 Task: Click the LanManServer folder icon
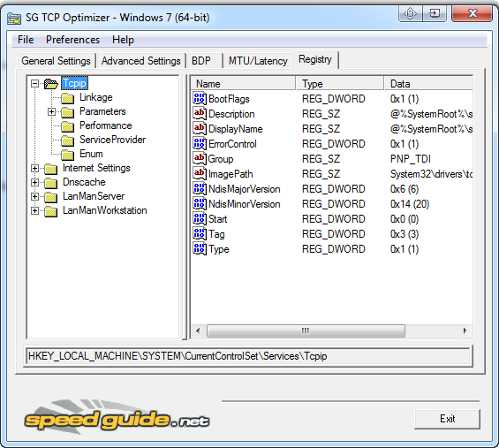point(51,197)
